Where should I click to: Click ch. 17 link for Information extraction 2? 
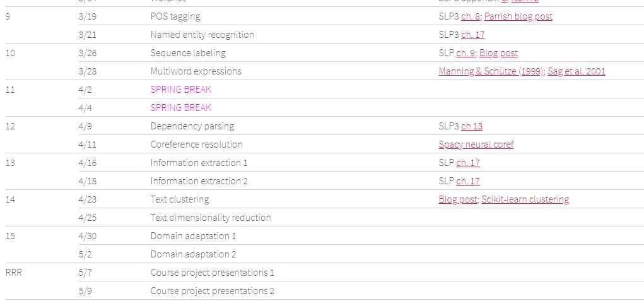tap(468, 181)
